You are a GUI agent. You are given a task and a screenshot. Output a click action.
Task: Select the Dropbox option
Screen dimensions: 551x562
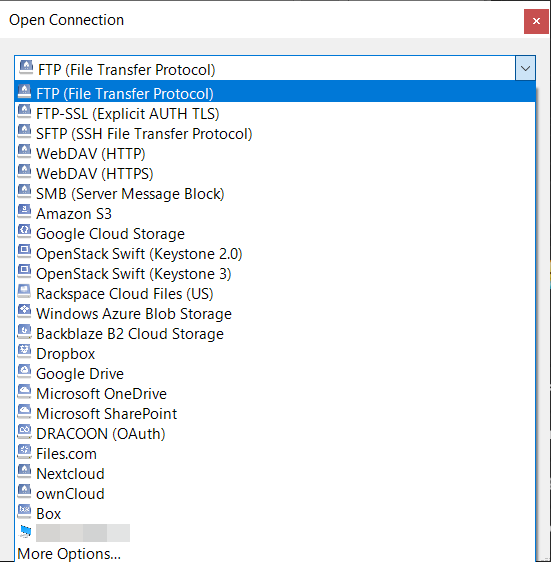pyautogui.click(x=275, y=354)
